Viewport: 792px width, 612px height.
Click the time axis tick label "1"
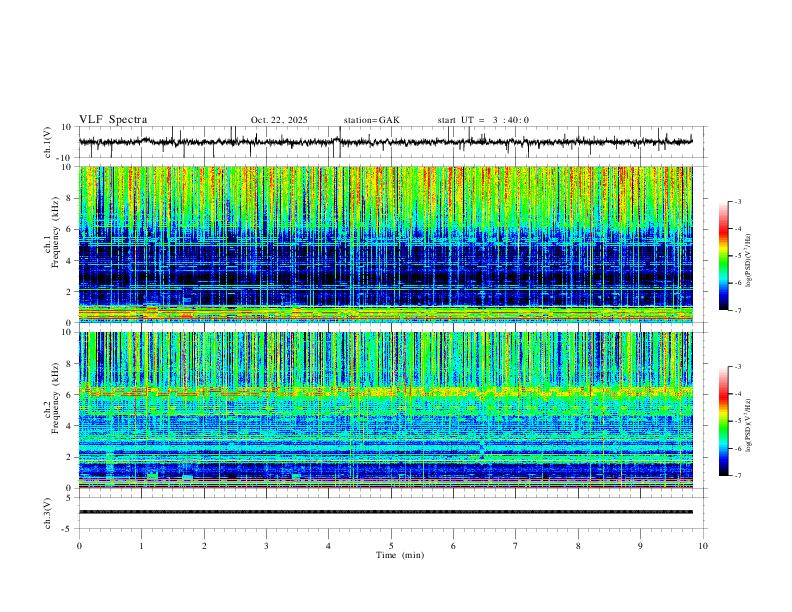click(141, 546)
